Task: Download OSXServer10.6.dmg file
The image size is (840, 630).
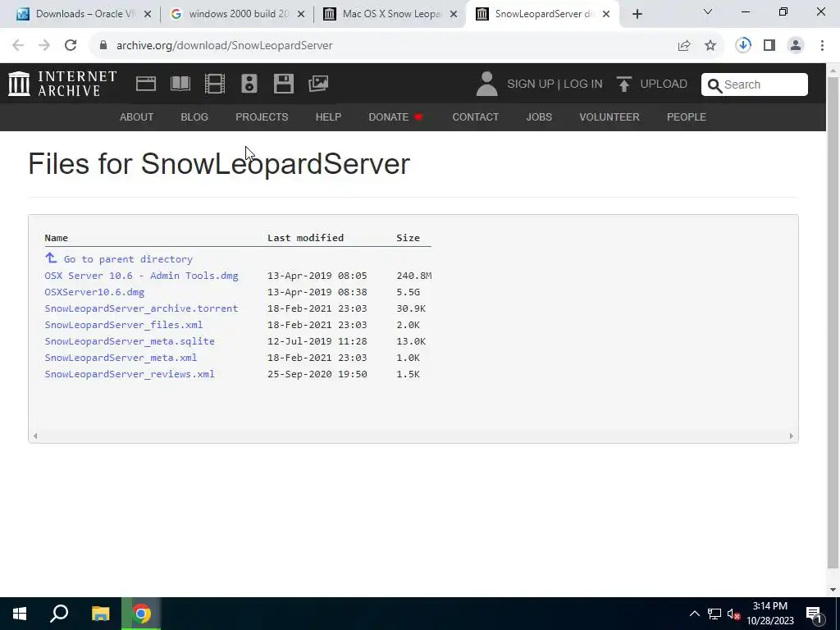Action: [94, 292]
